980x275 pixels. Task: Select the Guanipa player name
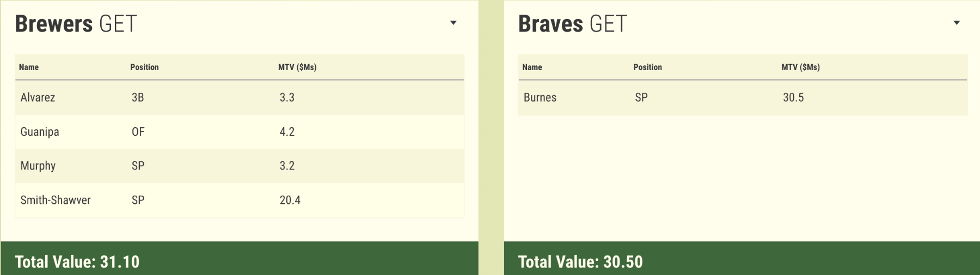coord(40,132)
